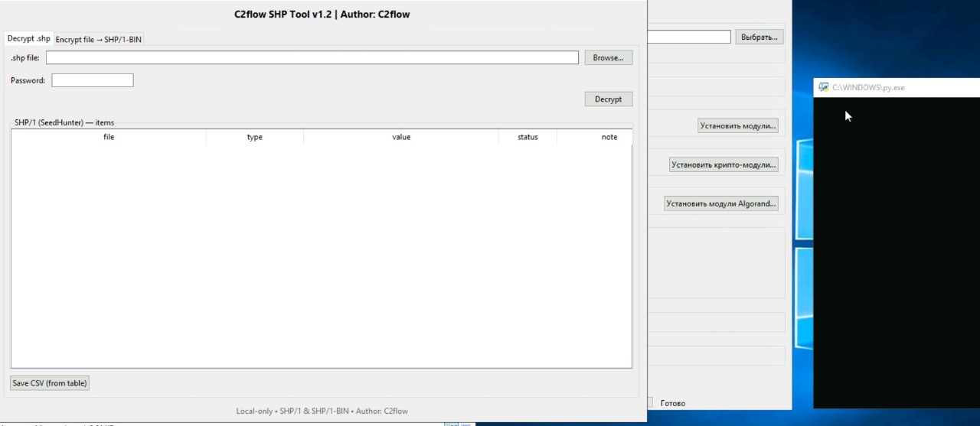This screenshot has width=980, height=426.
Task: Click Установить крипто-модули... button
Action: (724, 164)
